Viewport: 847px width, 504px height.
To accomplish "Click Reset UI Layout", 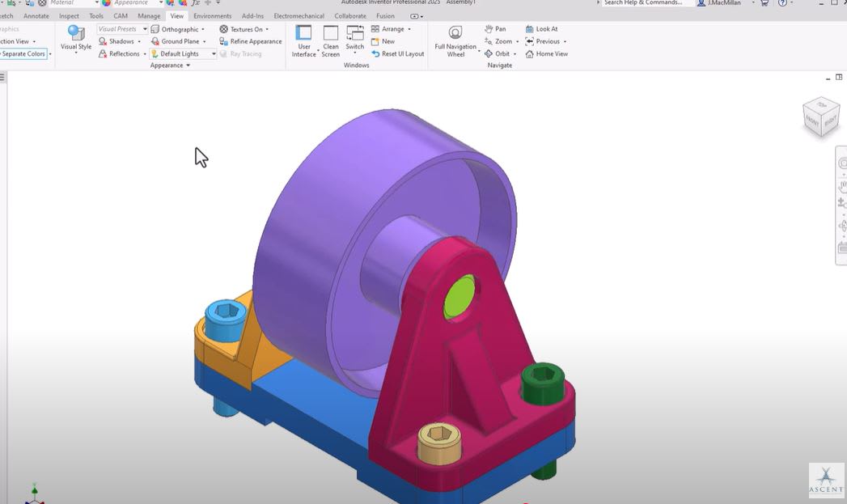I will 397,54.
